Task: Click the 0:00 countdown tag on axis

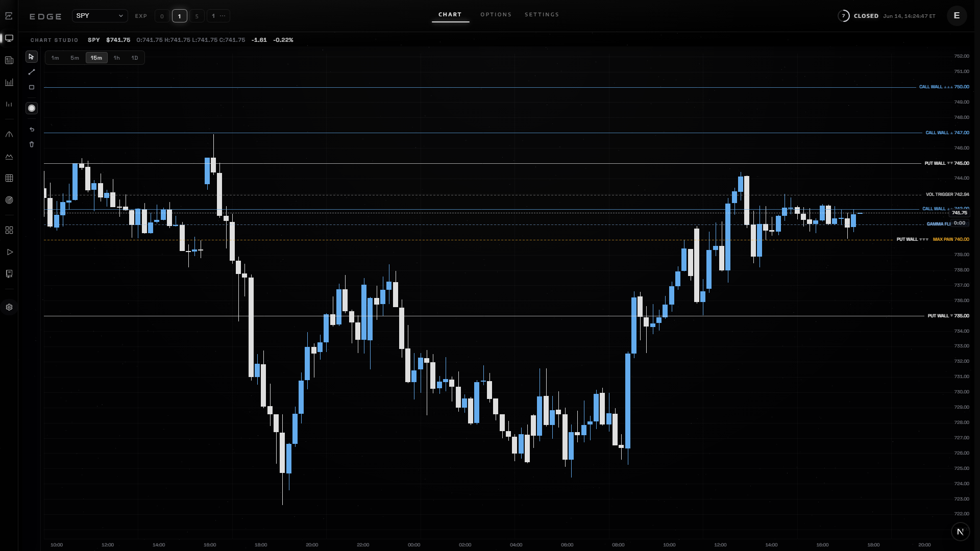Action: [960, 223]
